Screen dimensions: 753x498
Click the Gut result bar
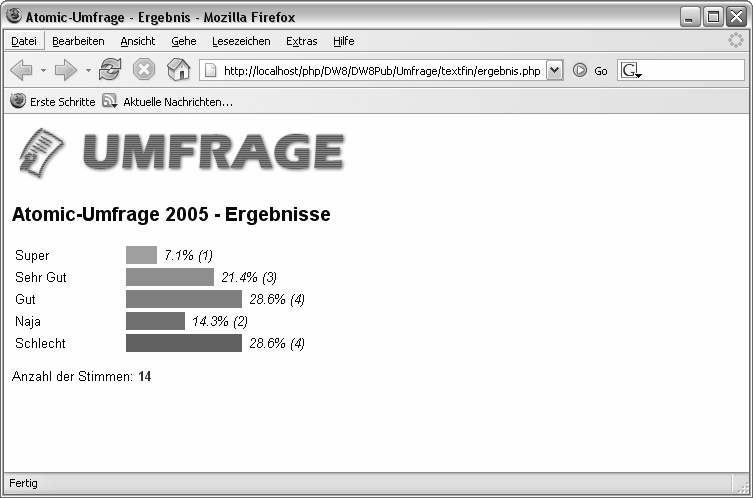(x=184, y=299)
